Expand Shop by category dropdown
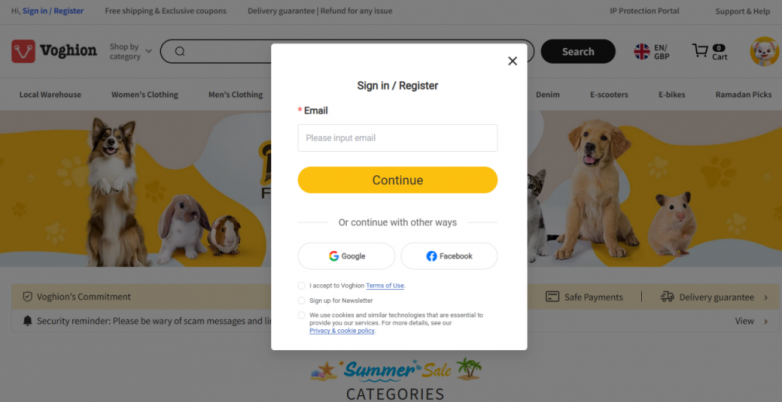Image resolution: width=782 pixels, height=402 pixels. coord(131,51)
